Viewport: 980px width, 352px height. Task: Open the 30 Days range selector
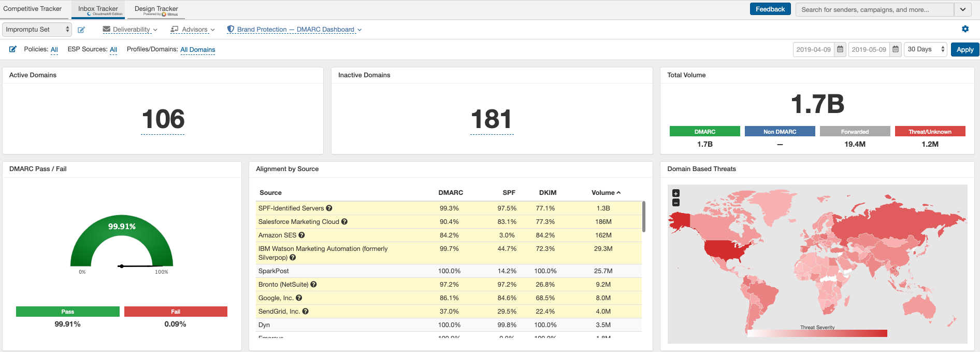(926, 50)
